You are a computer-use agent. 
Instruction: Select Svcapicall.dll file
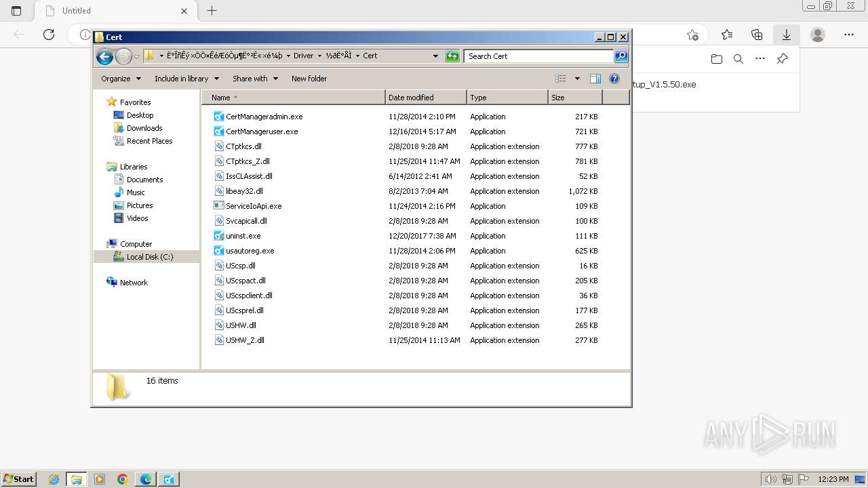(246, 221)
